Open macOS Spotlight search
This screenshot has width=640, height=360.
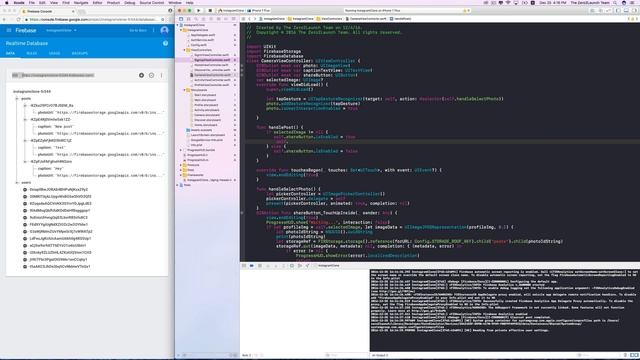[x=615, y=2]
